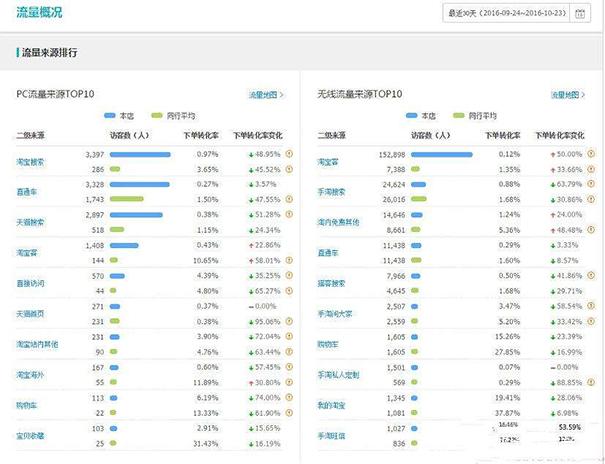Viewport: 605px width, 464px height.
Task: Click 下单转化率变化 column header in 无线 table
Action: 559,135
